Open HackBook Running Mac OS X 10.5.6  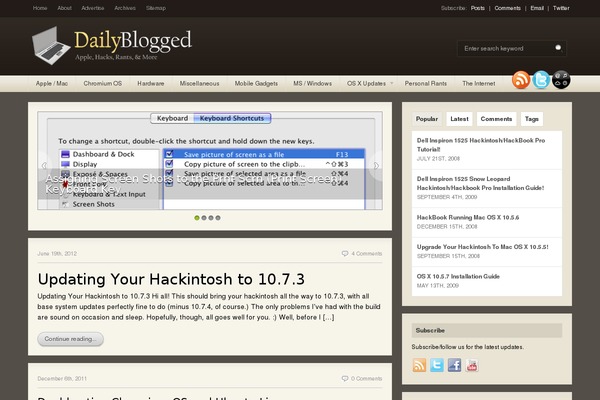(x=468, y=217)
